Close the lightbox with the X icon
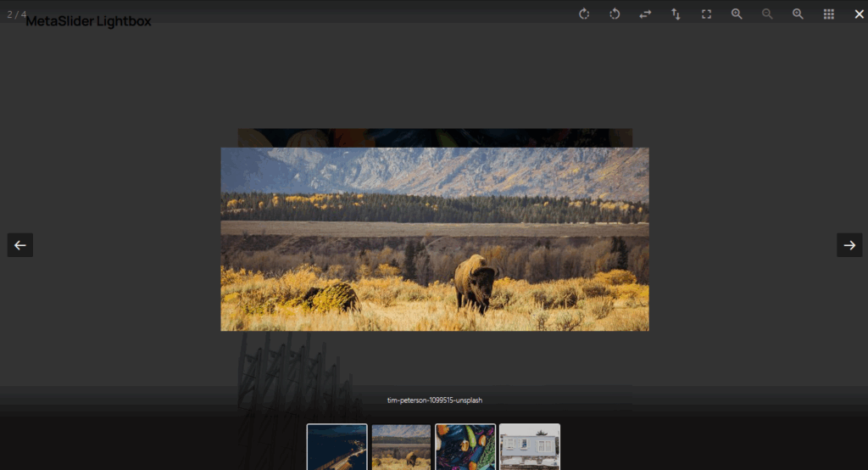868x470 pixels. (x=860, y=14)
